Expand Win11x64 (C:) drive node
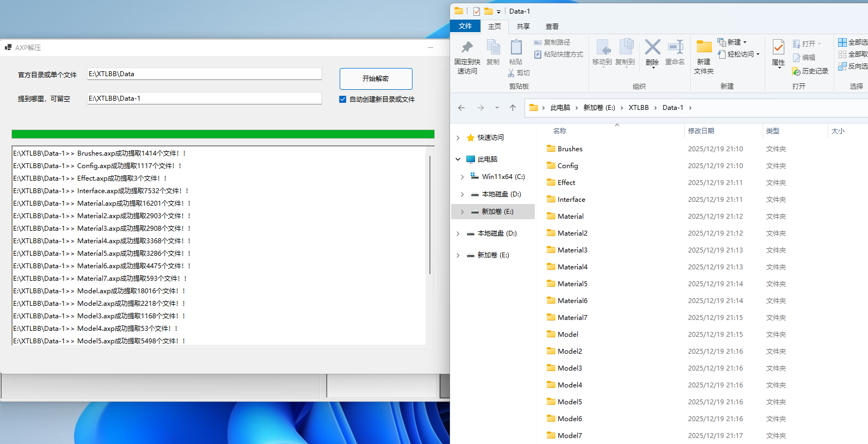Viewport: 868px width, 444px height. click(x=463, y=177)
